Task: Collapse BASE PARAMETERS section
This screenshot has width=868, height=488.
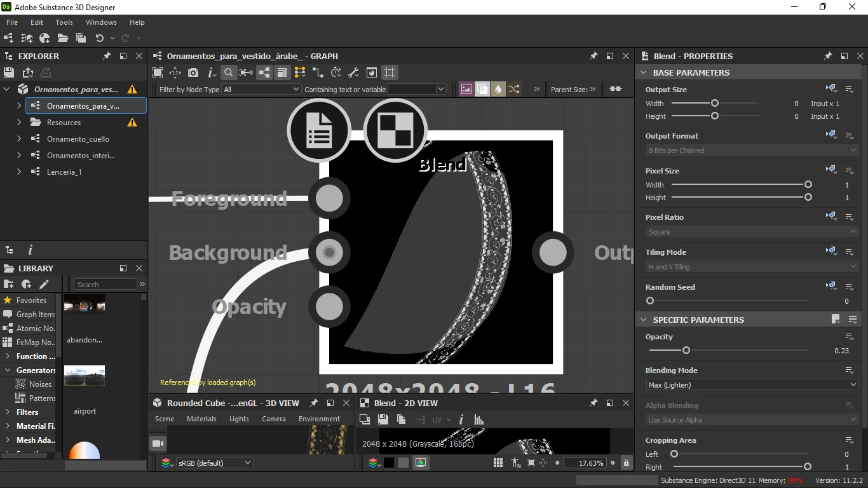Action: (x=643, y=72)
